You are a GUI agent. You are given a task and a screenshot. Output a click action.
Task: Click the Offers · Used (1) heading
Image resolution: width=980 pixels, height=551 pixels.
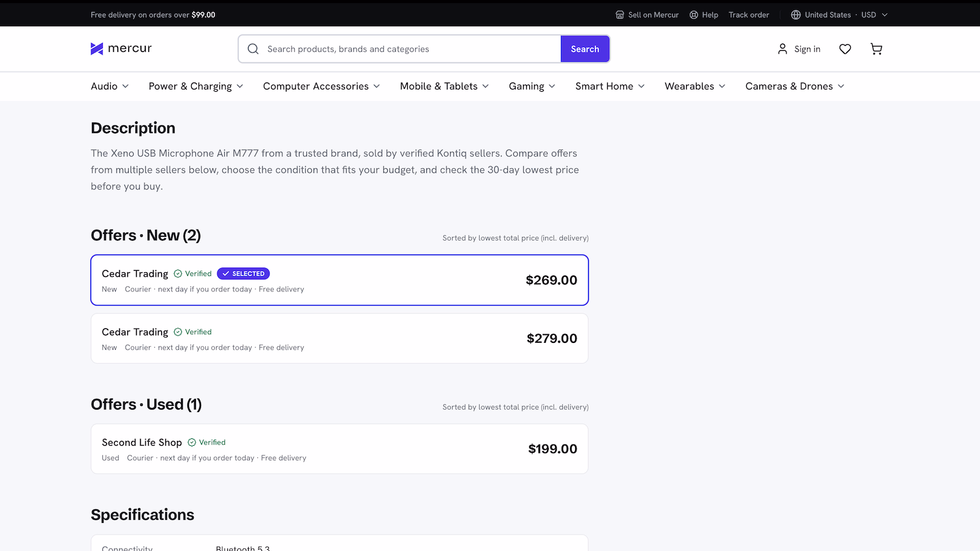click(x=146, y=405)
